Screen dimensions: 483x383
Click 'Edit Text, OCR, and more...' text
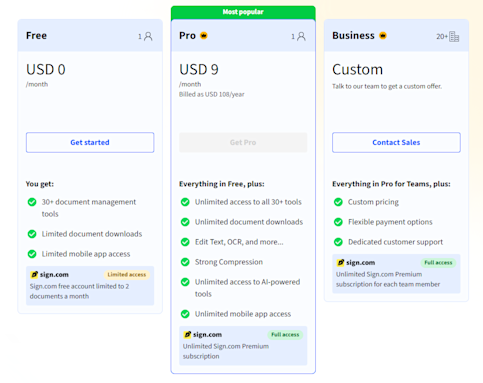239,242
